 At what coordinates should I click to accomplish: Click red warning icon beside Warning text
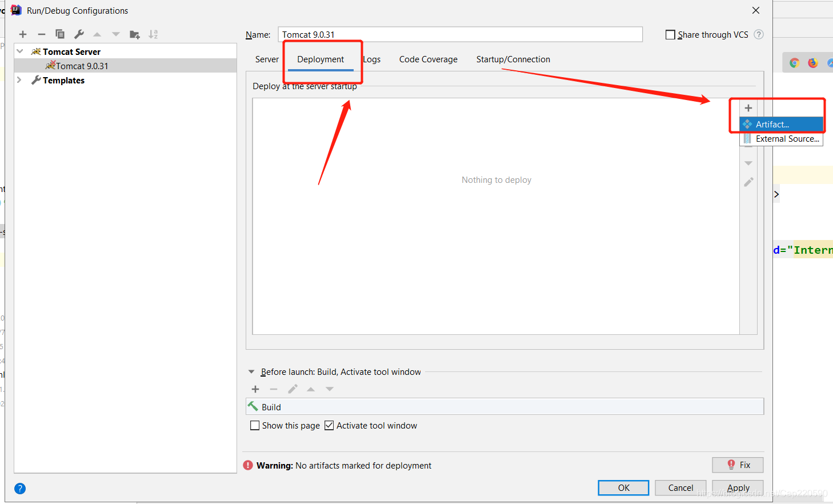(248, 465)
